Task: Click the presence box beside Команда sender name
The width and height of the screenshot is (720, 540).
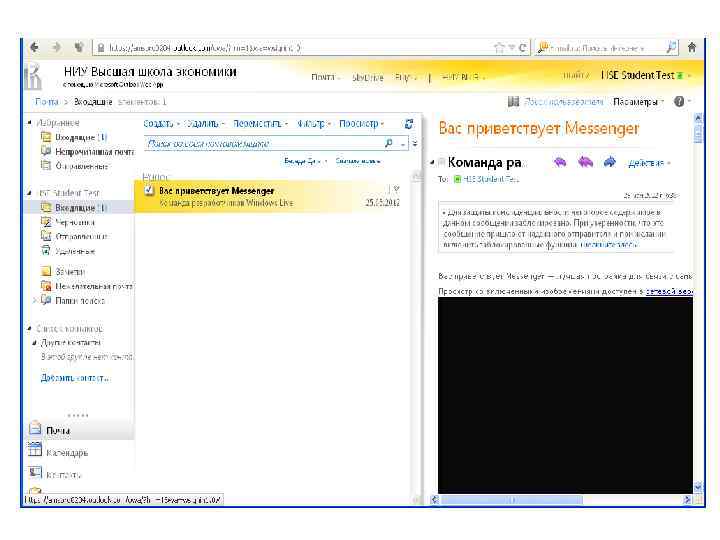Action: coord(441,162)
